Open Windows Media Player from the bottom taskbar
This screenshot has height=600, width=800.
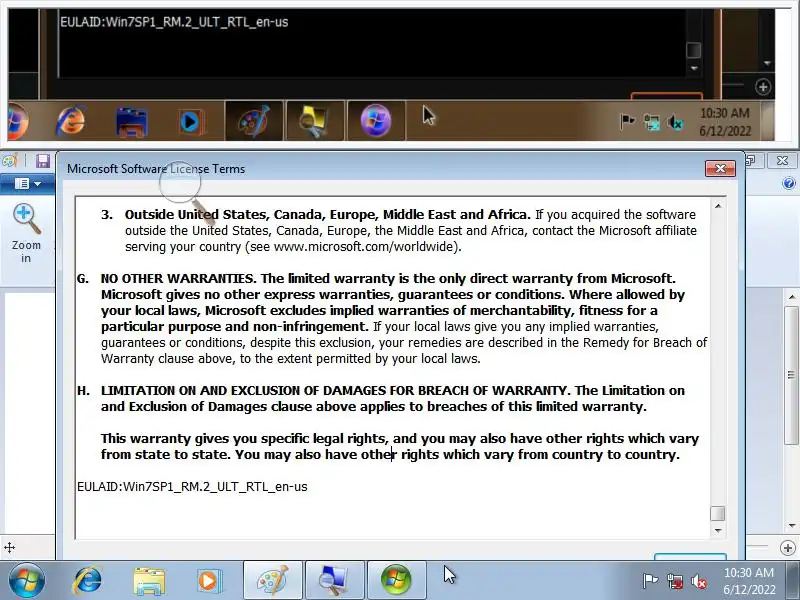(x=209, y=581)
